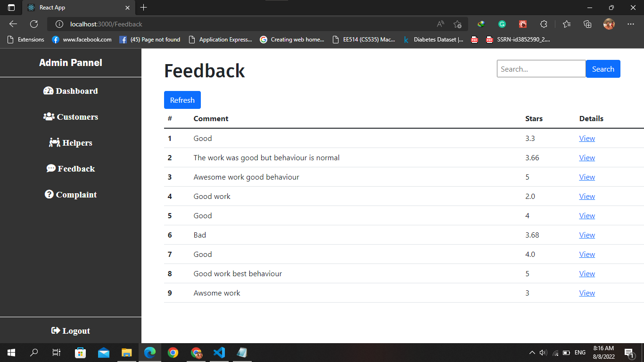
Task: Open View link for 'Awesome work good behaviour'
Action: (x=587, y=177)
